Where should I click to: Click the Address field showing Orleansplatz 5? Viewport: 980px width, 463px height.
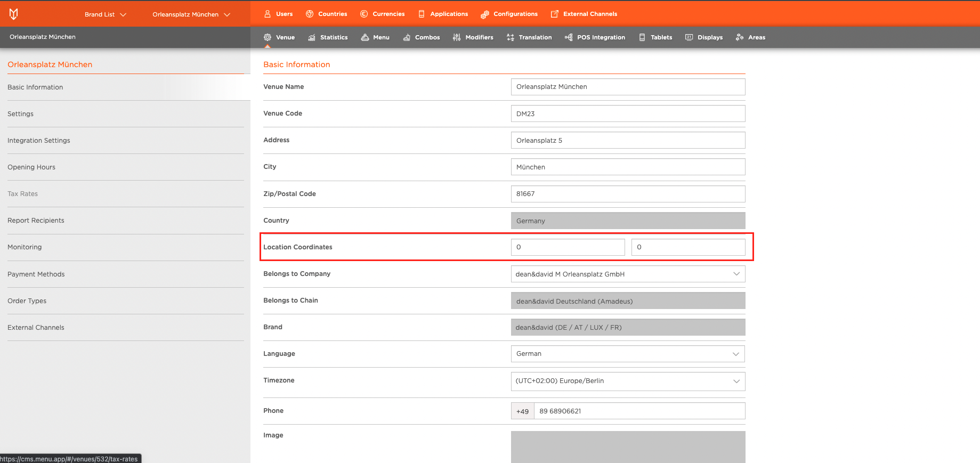pos(628,140)
